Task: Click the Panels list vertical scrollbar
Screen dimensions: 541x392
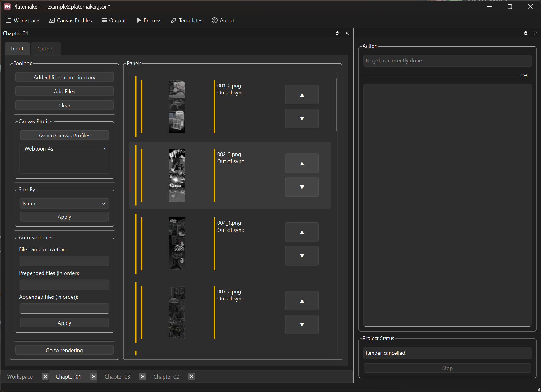Action: click(x=336, y=104)
